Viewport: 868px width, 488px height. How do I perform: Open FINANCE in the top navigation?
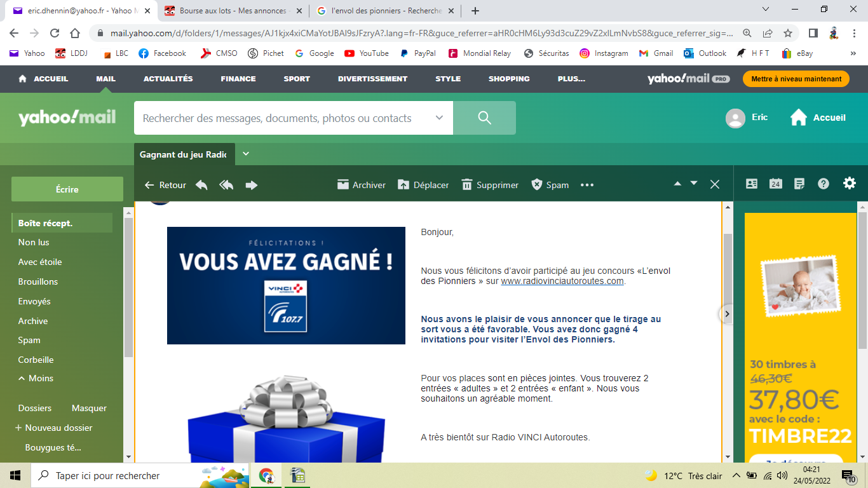click(238, 79)
